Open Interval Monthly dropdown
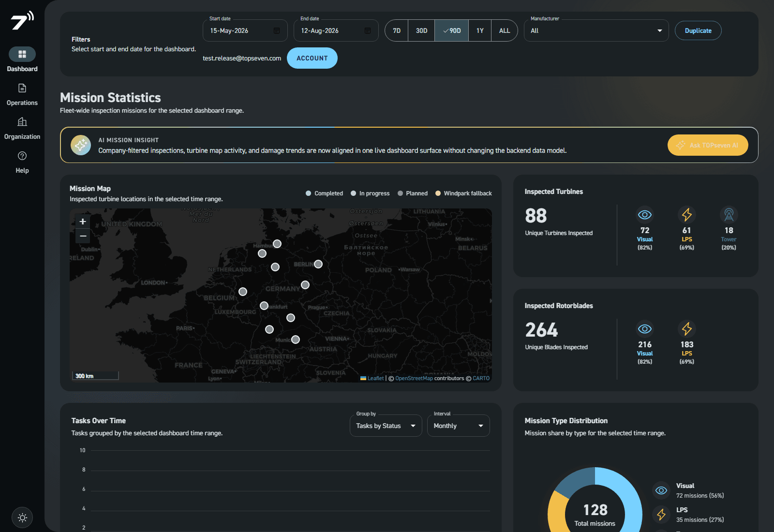This screenshot has height=532, width=774. pos(459,426)
